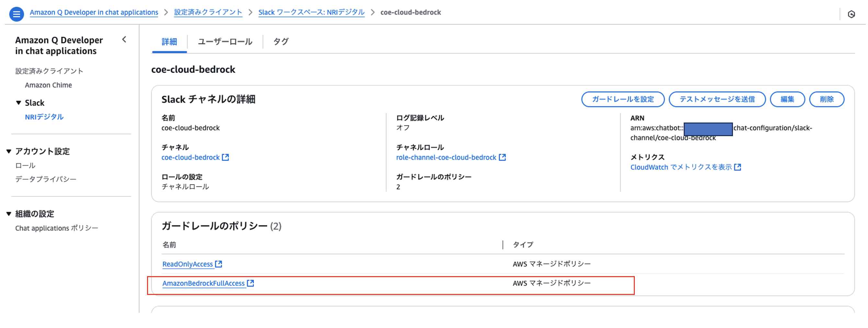
Task: Click the 削除 button
Action: pyautogui.click(x=827, y=100)
